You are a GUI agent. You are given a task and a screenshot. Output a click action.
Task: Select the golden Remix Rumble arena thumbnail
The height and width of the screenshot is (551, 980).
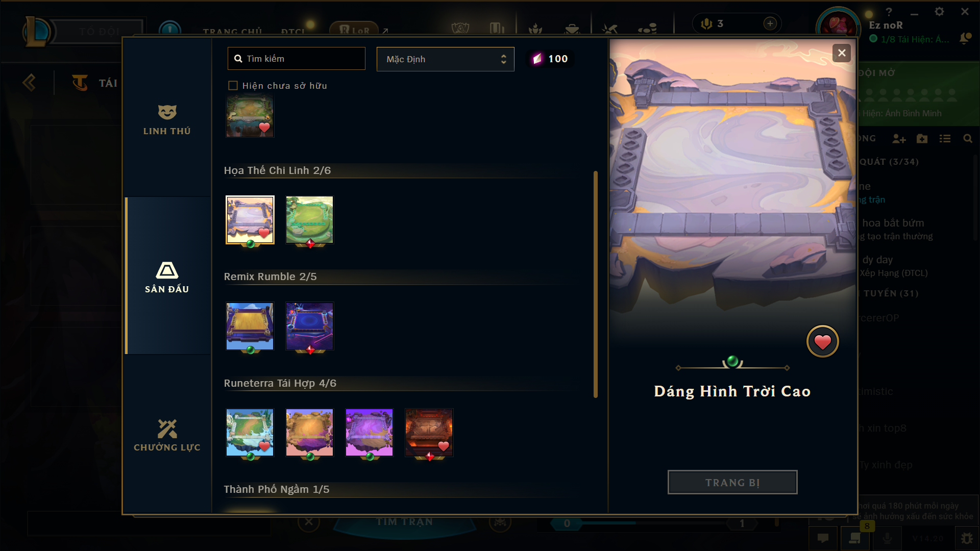pyautogui.click(x=250, y=326)
